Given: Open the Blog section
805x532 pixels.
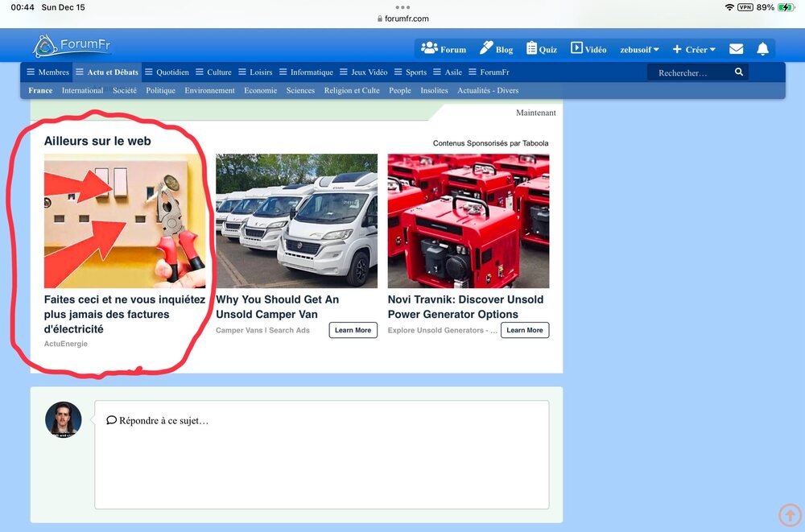Looking at the screenshot, I should [x=496, y=49].
